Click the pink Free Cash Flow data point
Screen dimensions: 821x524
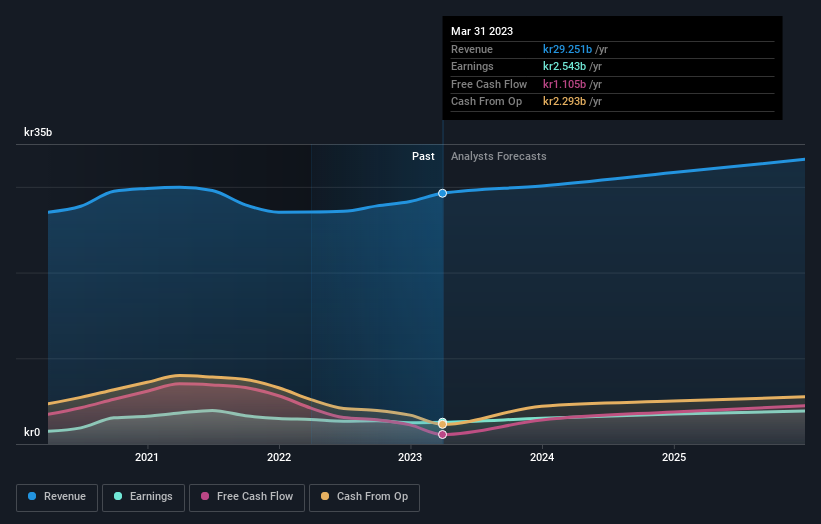tap(442, 434)
